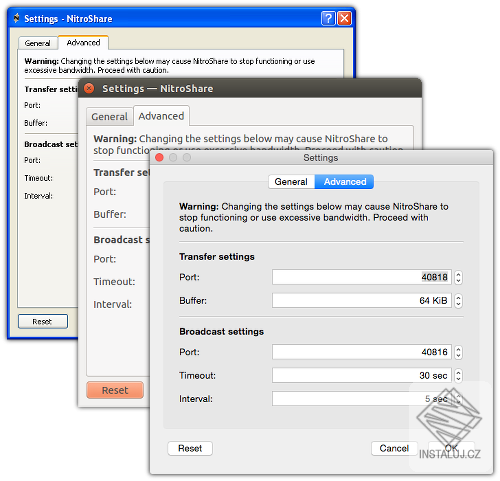500x481 pixels.
Task: Click the 'Interval:' label in Windows XP window
Action: pos(38,196)
